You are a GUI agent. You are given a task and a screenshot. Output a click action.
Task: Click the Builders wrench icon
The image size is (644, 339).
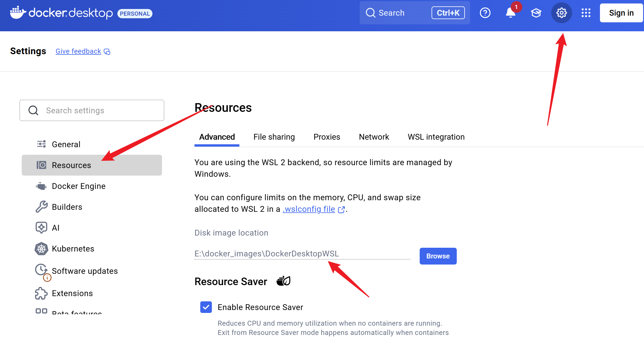pos(41,207)
